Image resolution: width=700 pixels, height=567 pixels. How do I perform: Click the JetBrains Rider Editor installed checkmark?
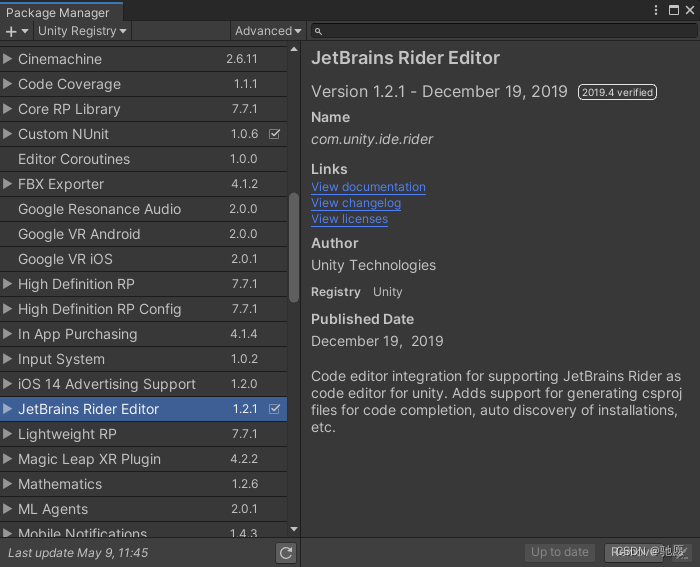coord(274,409)
